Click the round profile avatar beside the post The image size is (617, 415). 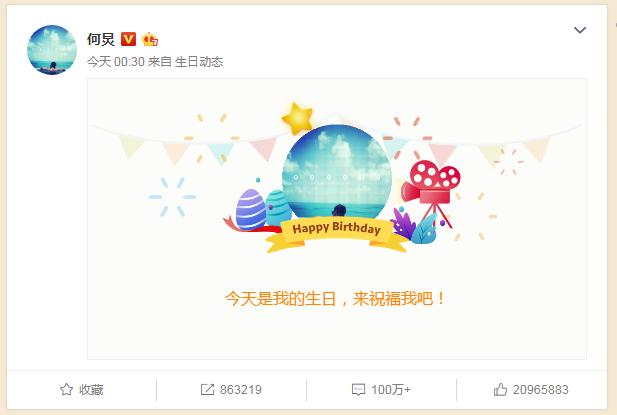click(x=52, y=50)
